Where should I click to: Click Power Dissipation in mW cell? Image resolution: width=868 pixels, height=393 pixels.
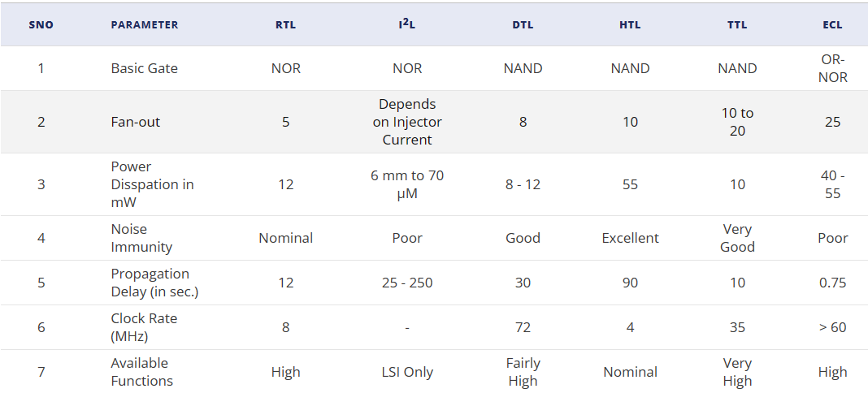point(152,184)
